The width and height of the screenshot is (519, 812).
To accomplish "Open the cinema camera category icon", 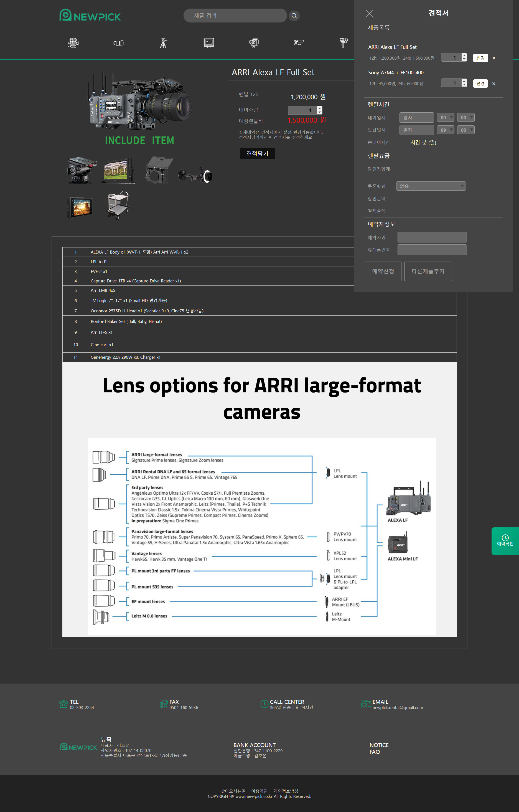I will point(73,43).
